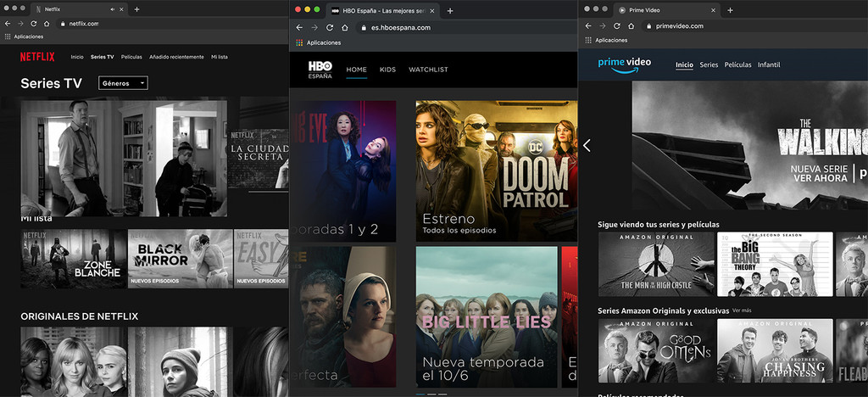
Task: Click the prime video logo
Action: (625, 64)
